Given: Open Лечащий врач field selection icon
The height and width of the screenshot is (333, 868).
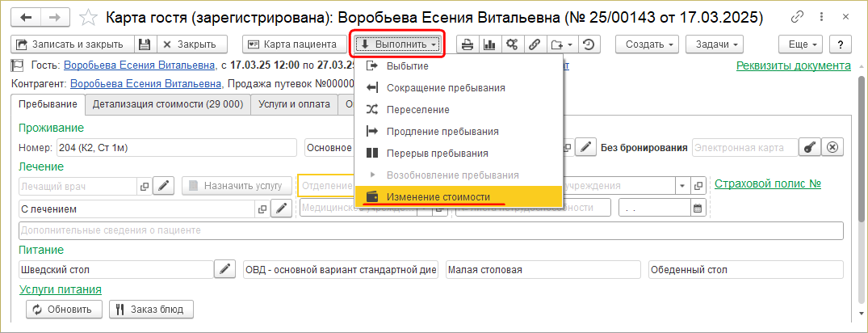Looking at the screenshot, I should tap(145, 186).
